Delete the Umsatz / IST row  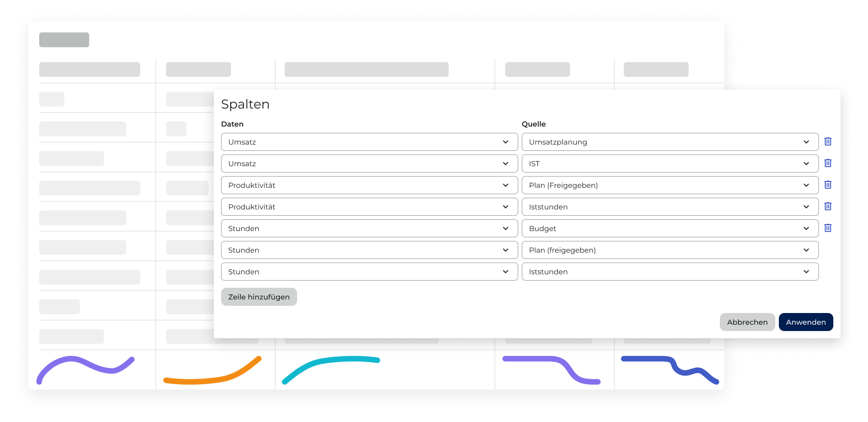(827, 163)
